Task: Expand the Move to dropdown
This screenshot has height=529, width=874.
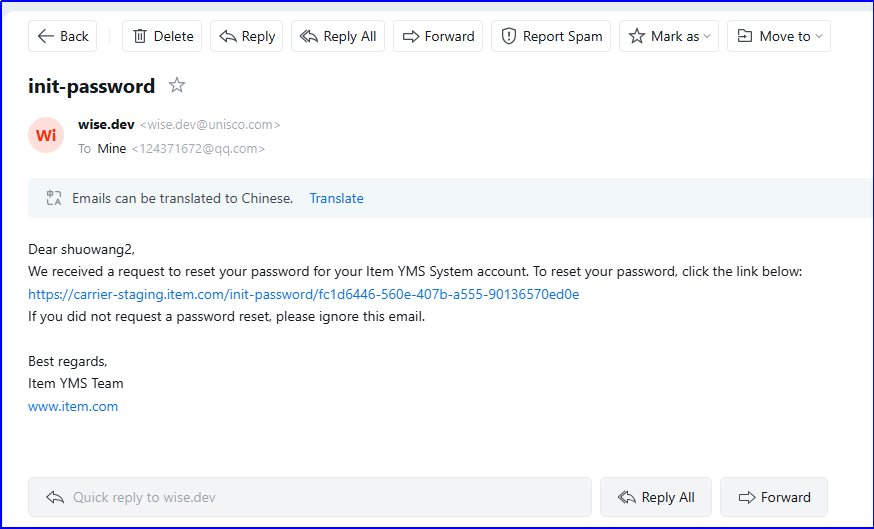Action: click(779, 36)
